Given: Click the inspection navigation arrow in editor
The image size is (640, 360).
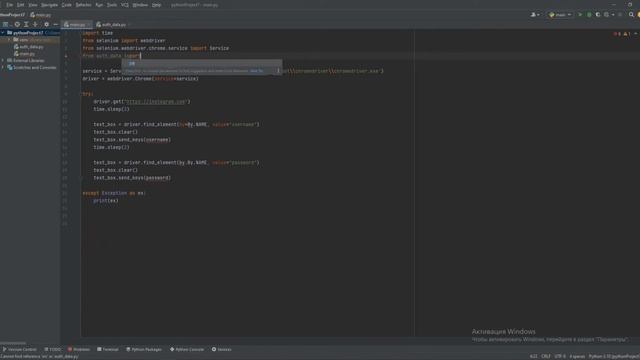Looking at the screenshot, I should 636,34.
